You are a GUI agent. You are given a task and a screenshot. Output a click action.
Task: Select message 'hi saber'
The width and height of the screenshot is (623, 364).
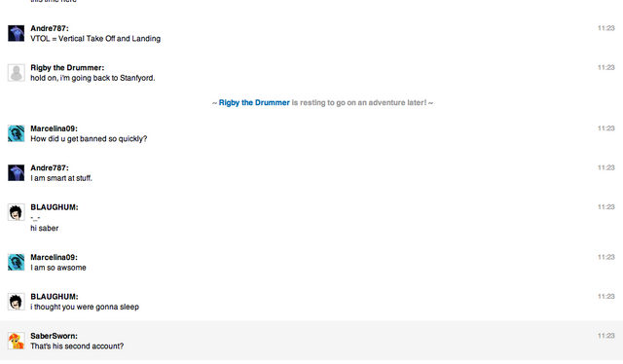pyautogui.click(x=45, y=228)
